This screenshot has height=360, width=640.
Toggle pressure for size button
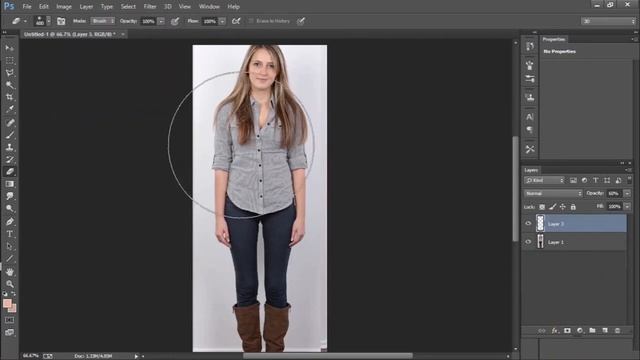(301, 21)
